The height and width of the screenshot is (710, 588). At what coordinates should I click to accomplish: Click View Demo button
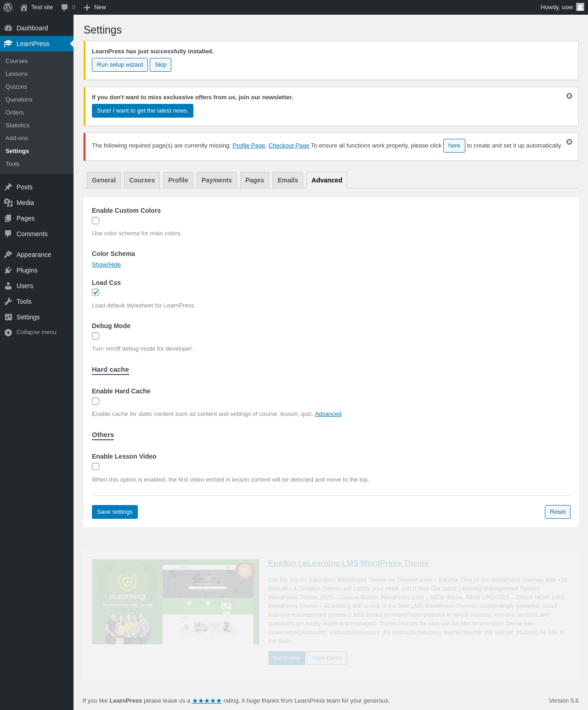[x=327, y=658]
